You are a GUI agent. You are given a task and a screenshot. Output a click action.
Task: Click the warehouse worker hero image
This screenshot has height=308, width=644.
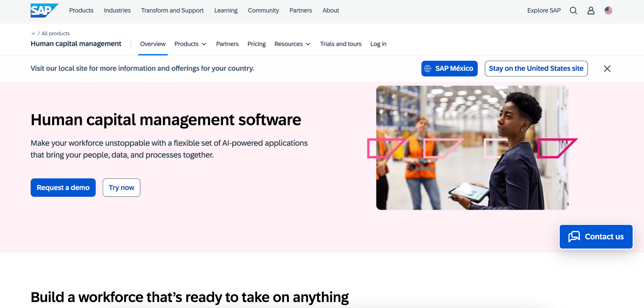pos(472,148)
